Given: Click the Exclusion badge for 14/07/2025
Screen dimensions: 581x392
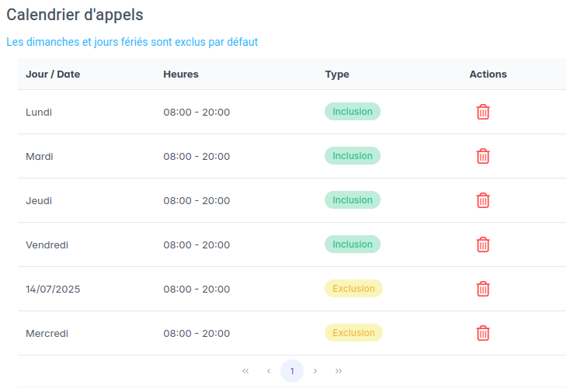Looking at the screenshot, I should pyautogui.click(x=353, y=289).
